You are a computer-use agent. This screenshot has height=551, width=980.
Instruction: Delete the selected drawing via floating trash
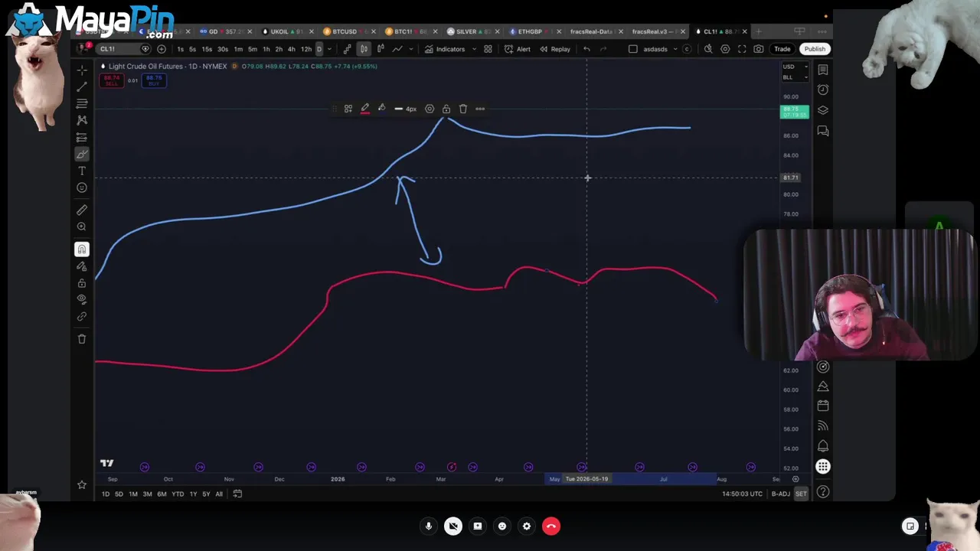(x=463, y=109)
